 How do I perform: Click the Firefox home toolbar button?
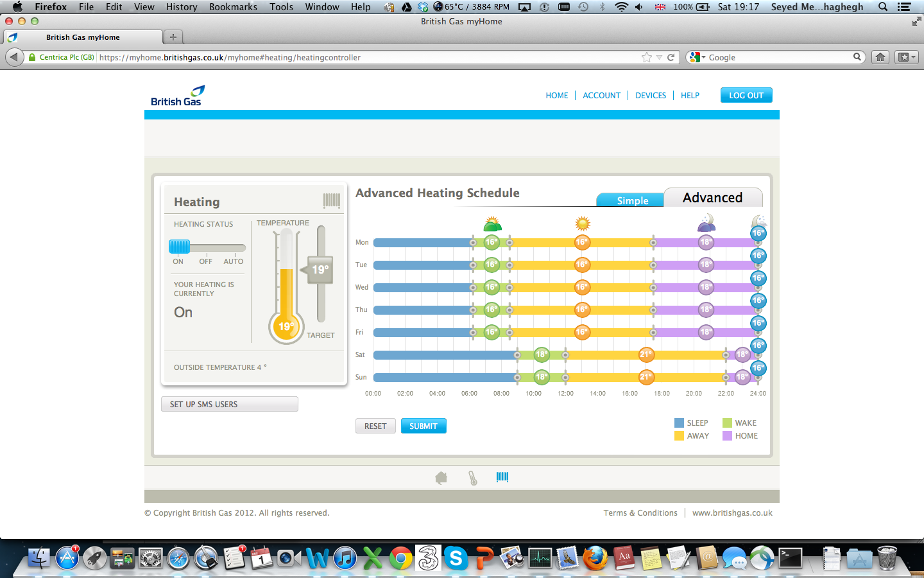pyautogui.click(x=880, y=57)
